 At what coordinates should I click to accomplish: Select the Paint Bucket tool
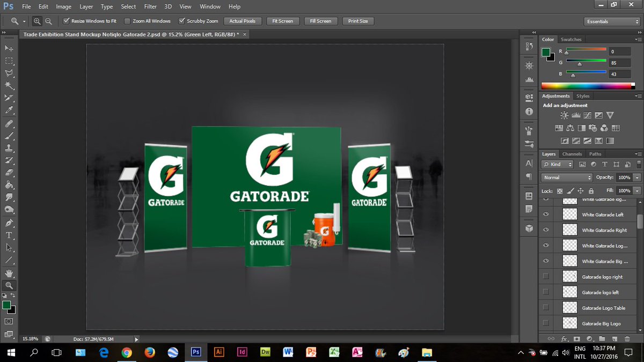pos(9,185)
